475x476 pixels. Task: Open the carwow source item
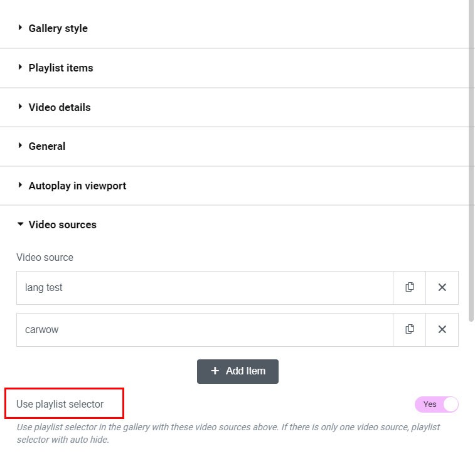coord(205,329)
